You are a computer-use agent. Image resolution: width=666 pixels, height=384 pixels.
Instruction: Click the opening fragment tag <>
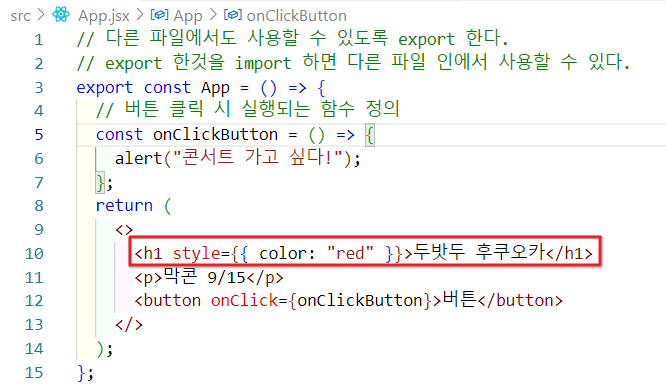[x=124, y=230]
